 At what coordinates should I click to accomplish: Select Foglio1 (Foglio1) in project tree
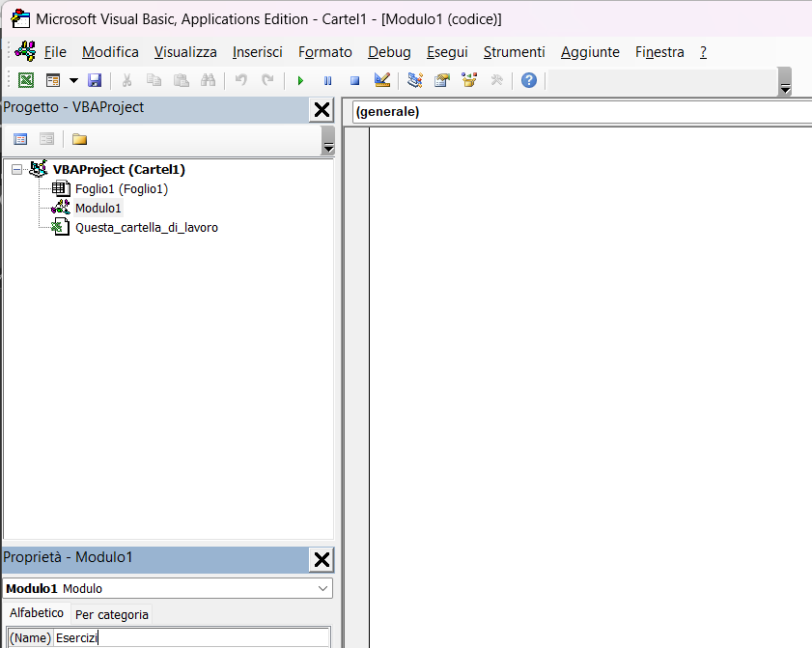[x=121, y=189]
